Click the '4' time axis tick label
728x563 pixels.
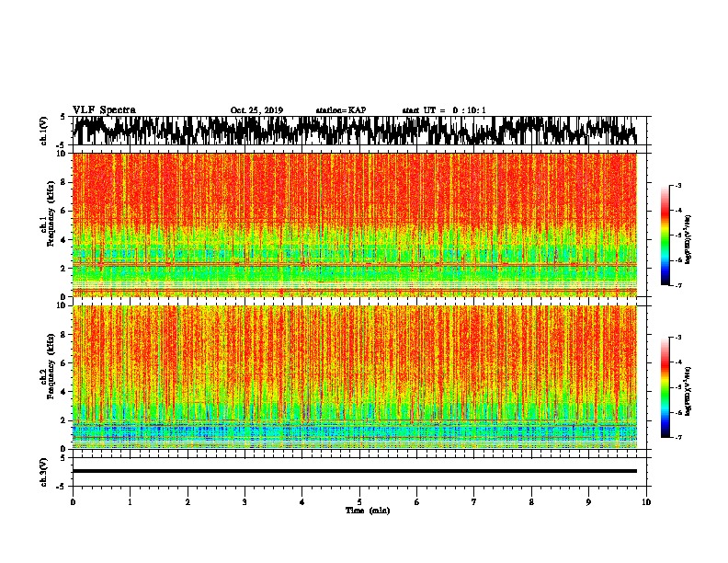[x=301, y=502]
